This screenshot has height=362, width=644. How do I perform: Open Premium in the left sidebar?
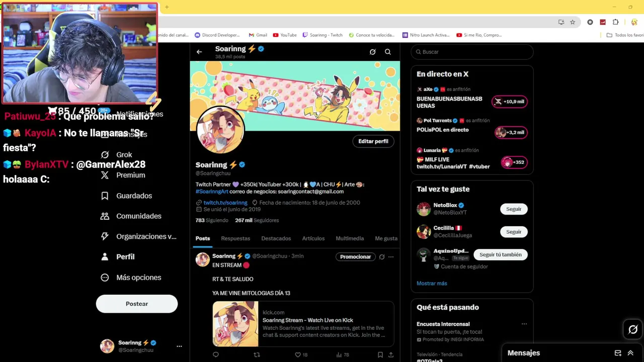coord(123,175)
